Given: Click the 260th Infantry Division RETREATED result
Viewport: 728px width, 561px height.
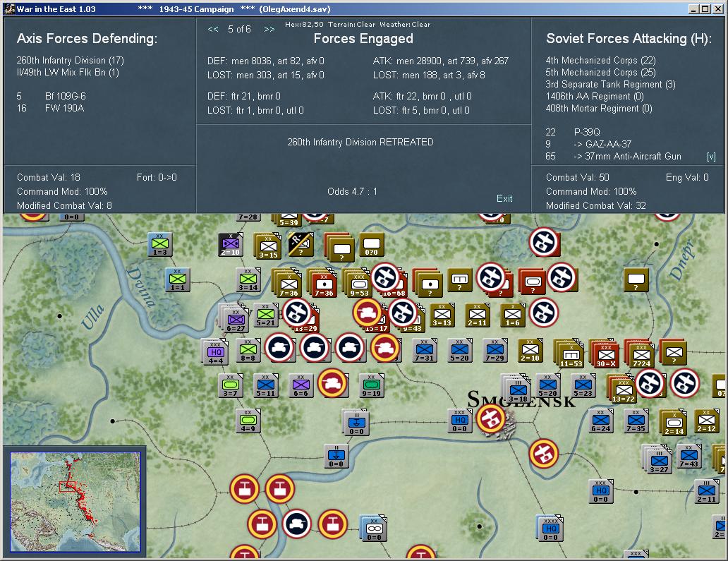Looking at the screenshot, I should [x=360, y=142].
